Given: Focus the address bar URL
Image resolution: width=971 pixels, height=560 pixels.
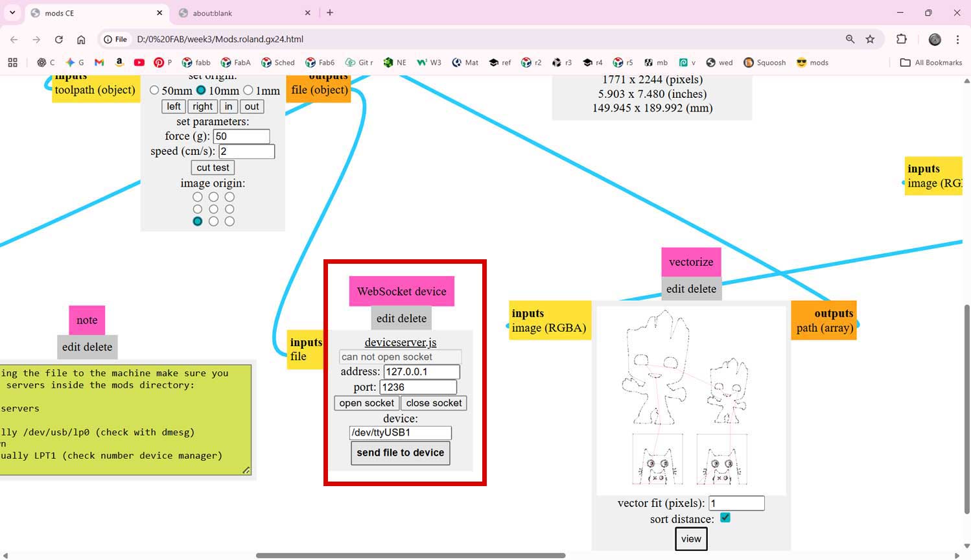Looking at the screenshot, I should [220, 40].
